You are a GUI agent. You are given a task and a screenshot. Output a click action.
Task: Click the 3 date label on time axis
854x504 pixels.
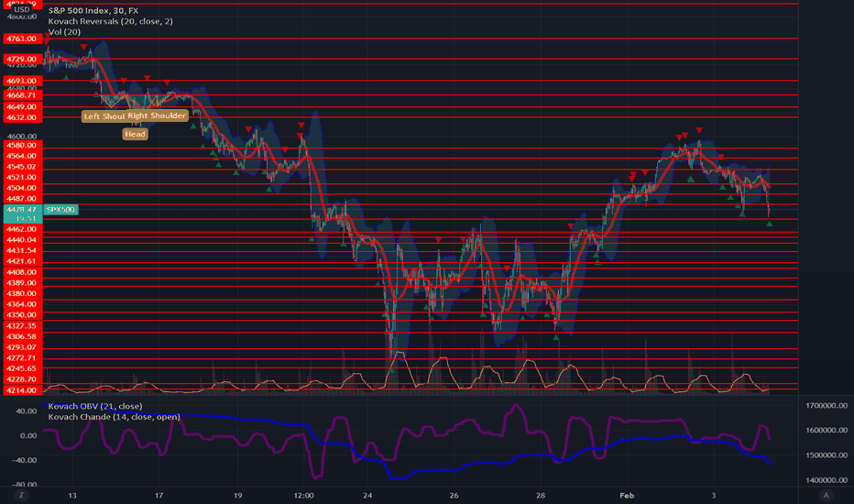(x=714, y=495)
